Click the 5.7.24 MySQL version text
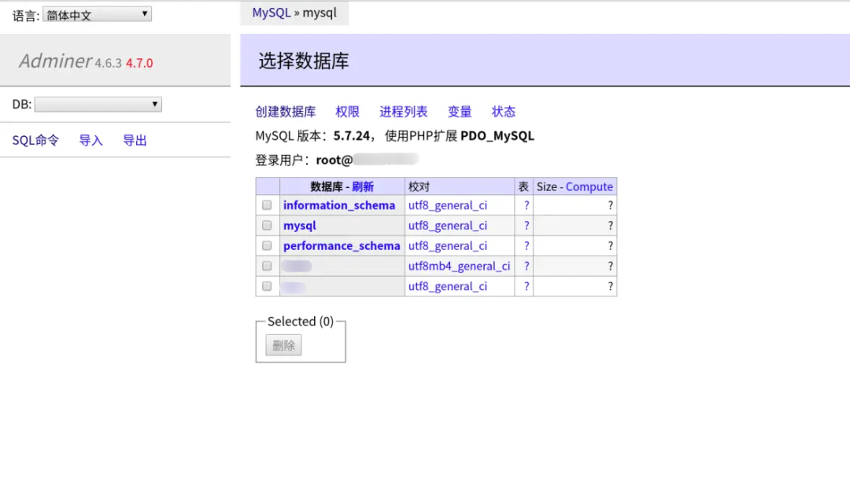 pyautogui.click(x=351, y=136)
